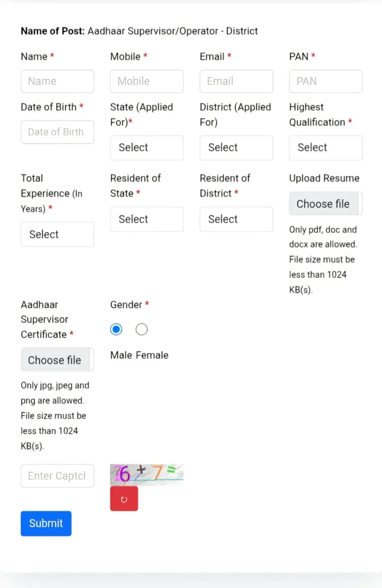This screenshot has height=588, width=382.
Task: Expand the Resident of State dropdown
Action: pos(146,219)
